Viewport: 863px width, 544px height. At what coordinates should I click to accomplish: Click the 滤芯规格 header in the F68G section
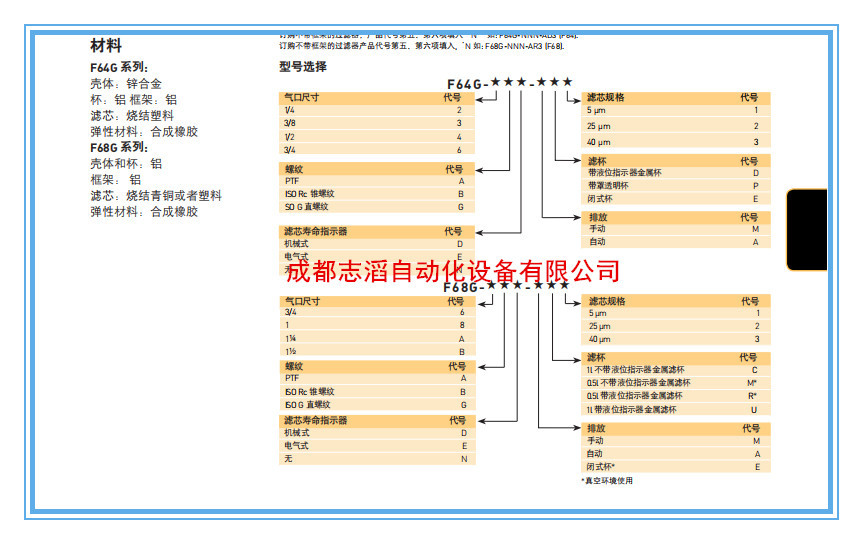[x=676, y=301]
